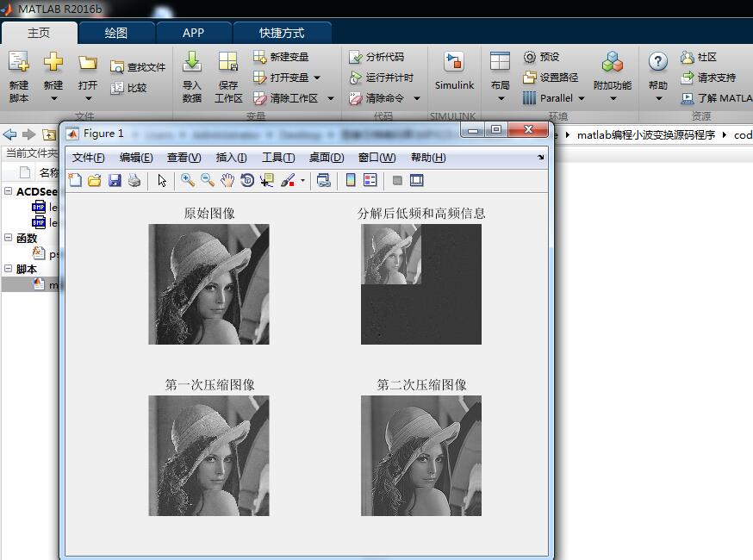Open 编辑(E) menu in Figure 1
Image resolution: width=753 pixels, height=560 pixels.
[136, 158]
